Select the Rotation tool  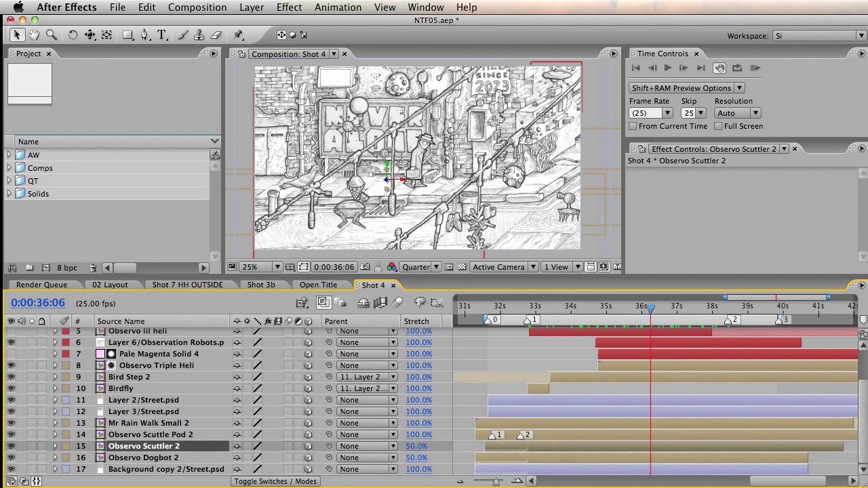pos(73,35)
